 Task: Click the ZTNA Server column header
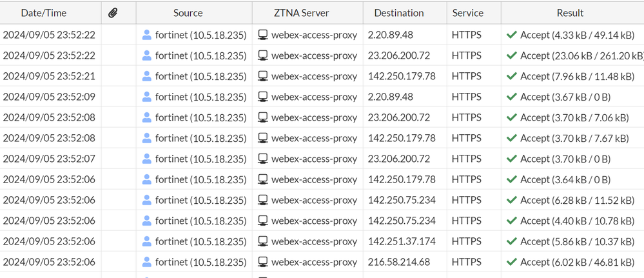[x=307, y=13]
